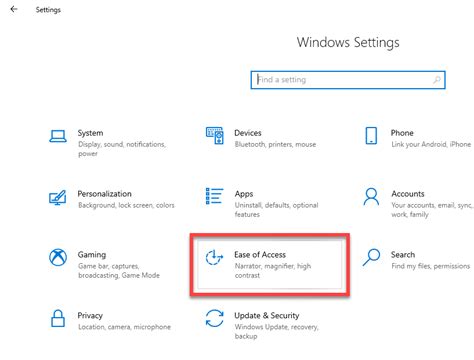Click the magnifier icon in search box
Viewport: 474px width, 360px height.
click(437, 80)
